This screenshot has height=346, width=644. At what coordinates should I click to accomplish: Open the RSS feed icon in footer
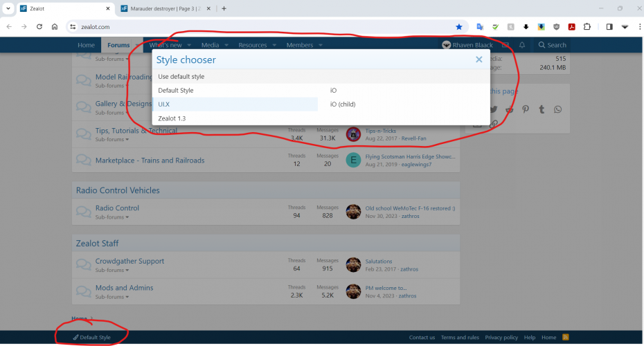[566, 337]
